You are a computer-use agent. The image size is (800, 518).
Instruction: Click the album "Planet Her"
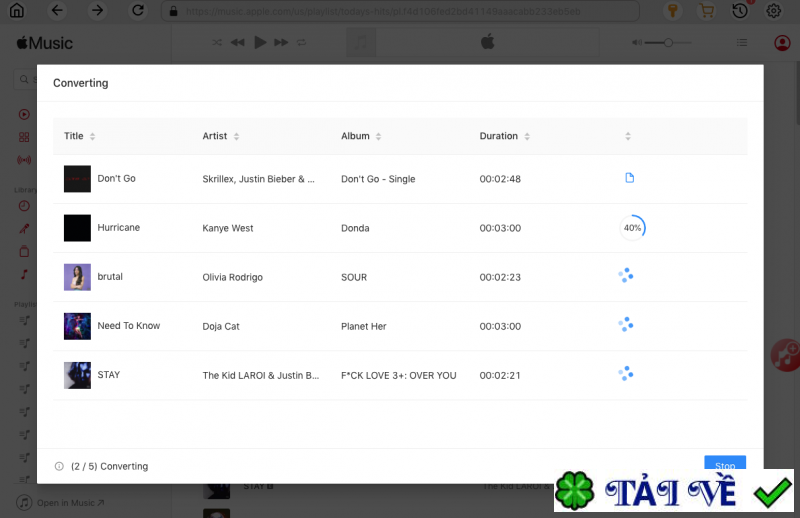pos(364,326)
